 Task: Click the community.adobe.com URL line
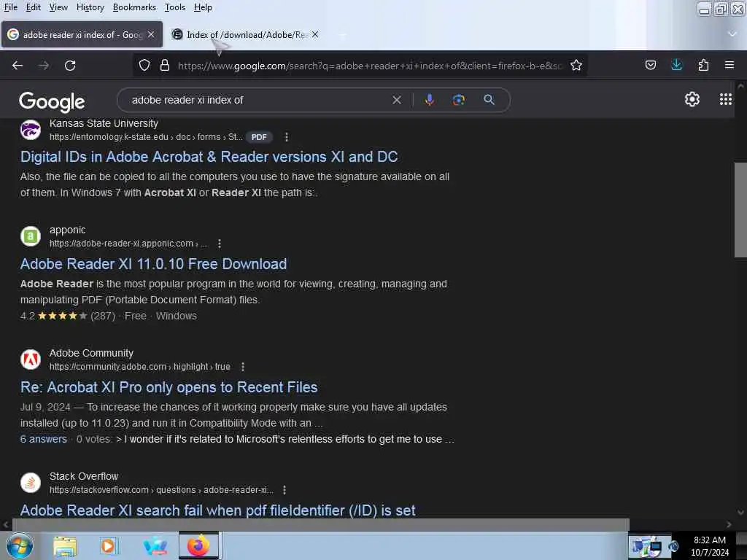[x=139, y=367]
